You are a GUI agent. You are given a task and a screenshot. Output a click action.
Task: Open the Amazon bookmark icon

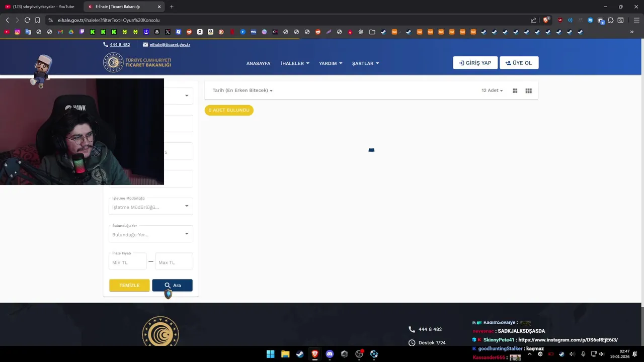(210, 32)
